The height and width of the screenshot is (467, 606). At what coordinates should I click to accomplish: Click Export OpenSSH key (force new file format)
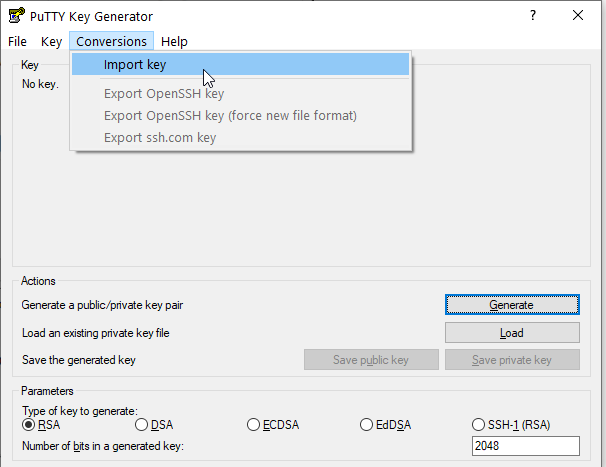[x=240, y=116]
